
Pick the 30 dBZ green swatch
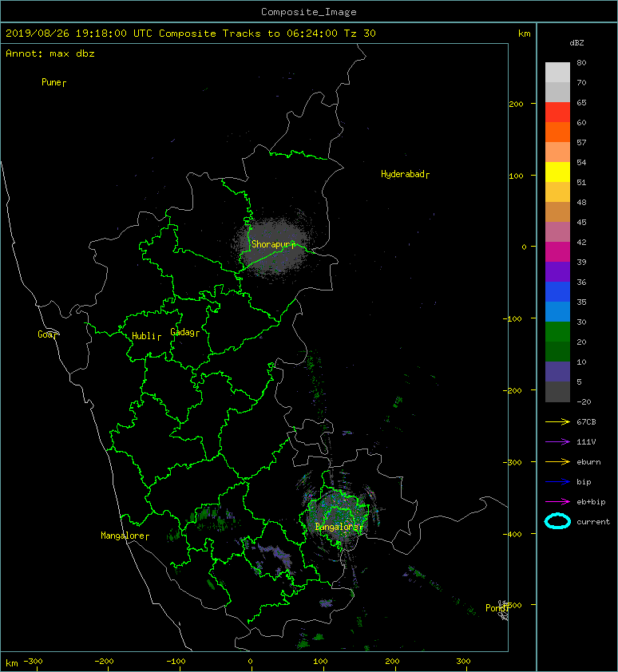tap(557, 332)
